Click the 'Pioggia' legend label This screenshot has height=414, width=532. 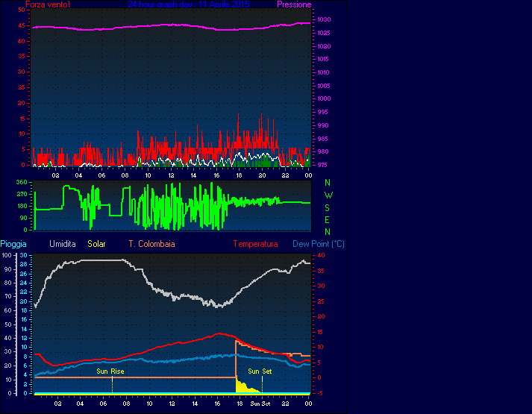(13, 244)
